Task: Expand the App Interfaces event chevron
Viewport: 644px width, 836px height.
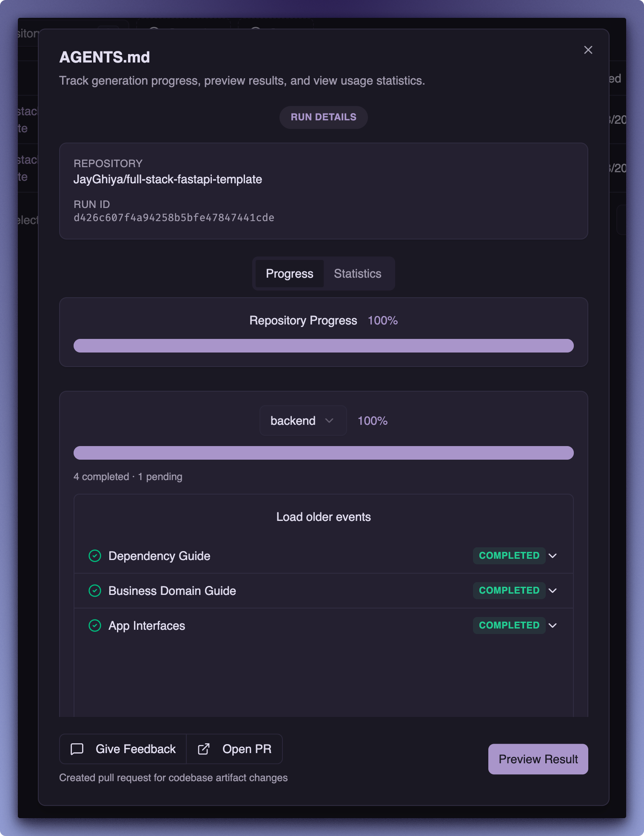Action: [x=553, y=626]
